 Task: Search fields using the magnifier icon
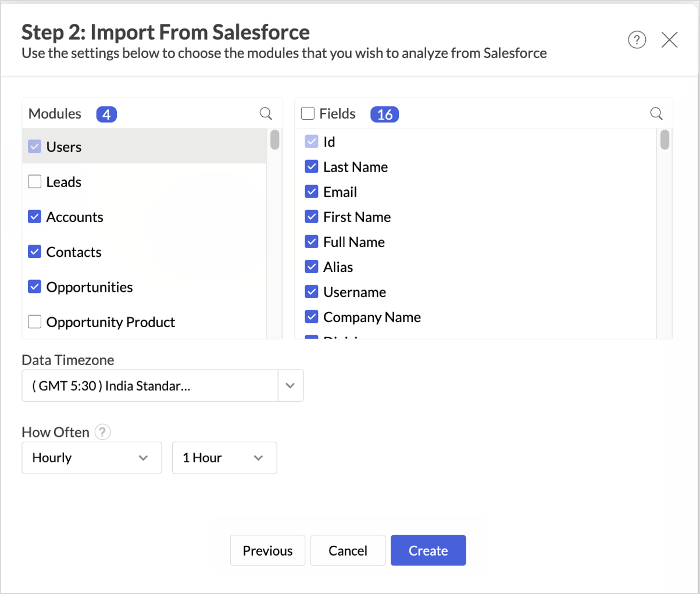coord(656,113)
